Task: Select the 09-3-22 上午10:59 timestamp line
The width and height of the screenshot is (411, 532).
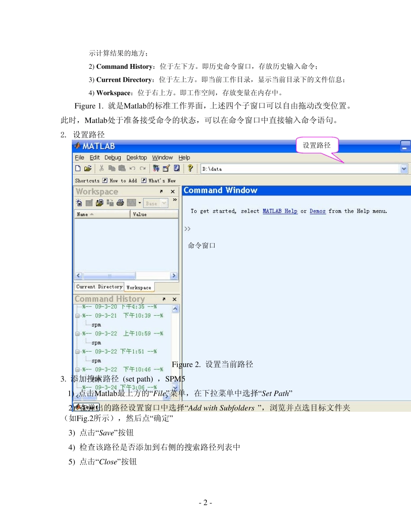Action: click(122, 333)
